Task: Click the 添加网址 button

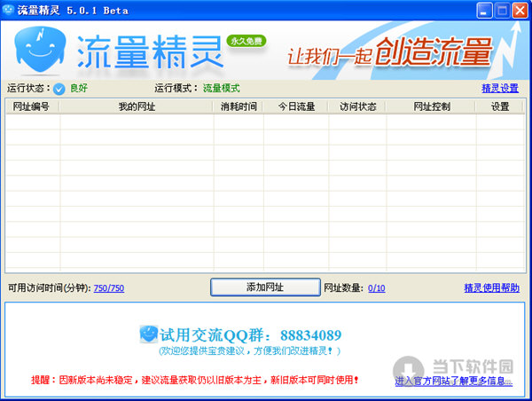Action: click(265, 287)
